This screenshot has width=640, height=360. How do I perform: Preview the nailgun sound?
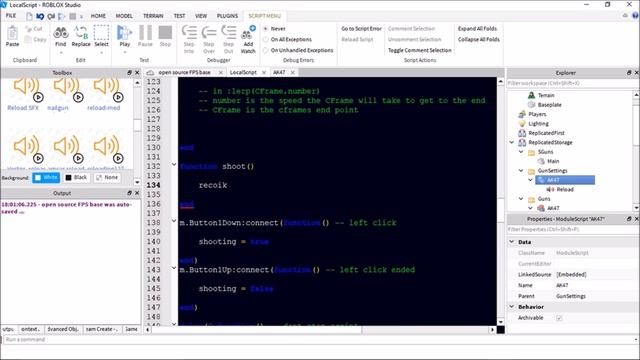point(78,97)
